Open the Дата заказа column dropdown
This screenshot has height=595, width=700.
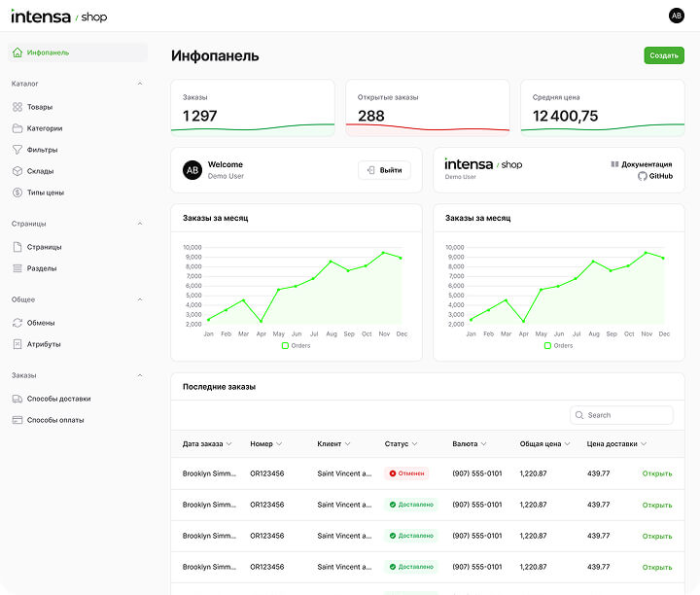229,444
